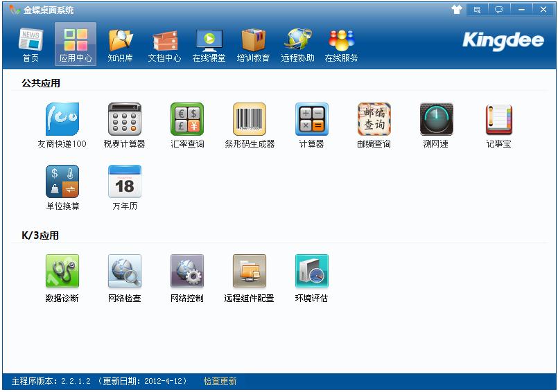Click the skin shirt icon in title bar
The image size is (558, 392).
[456, 10]
